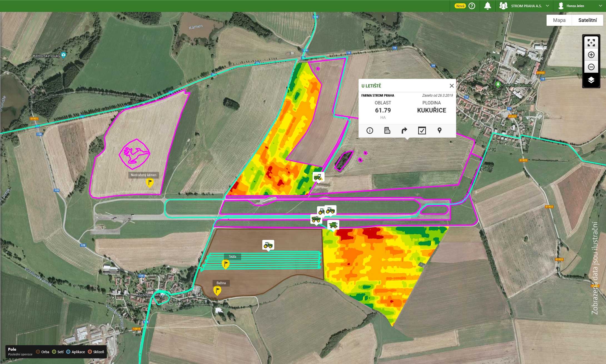Click the FARMA STROM PRAHA text

click(x=378, y=96)
